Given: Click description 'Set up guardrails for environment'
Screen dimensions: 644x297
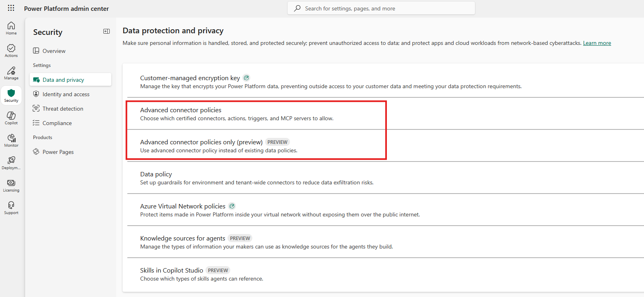Looking at the screenshot, I should click(257, 182).
